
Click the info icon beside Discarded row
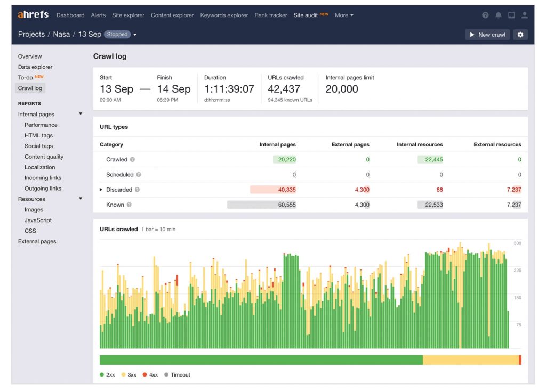point(138,190)
